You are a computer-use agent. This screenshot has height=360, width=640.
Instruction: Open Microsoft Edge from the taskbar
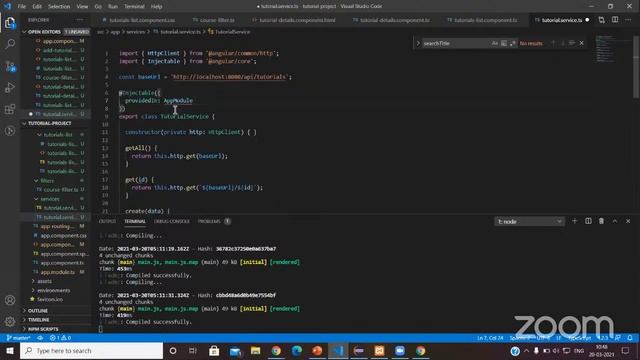pos(297,351)
